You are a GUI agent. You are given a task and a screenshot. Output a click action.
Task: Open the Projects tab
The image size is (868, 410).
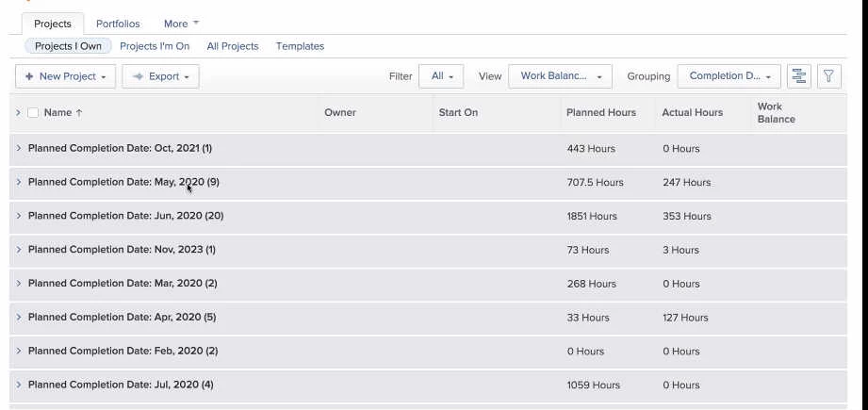53,24
